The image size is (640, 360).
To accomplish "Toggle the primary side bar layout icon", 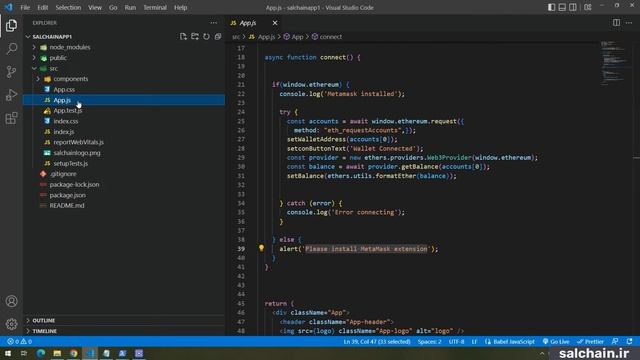I will point(551,7).
